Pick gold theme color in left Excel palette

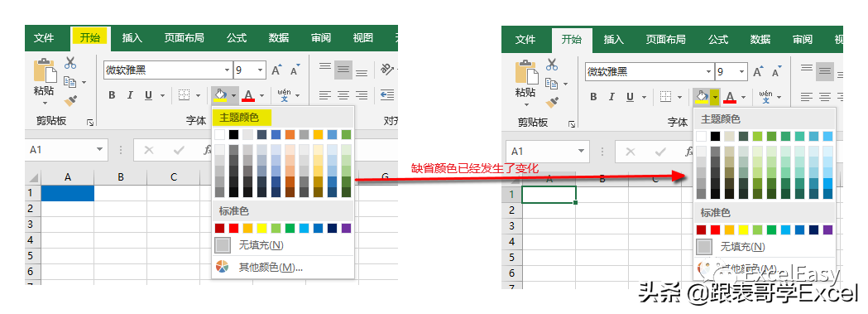coord(319,134)
